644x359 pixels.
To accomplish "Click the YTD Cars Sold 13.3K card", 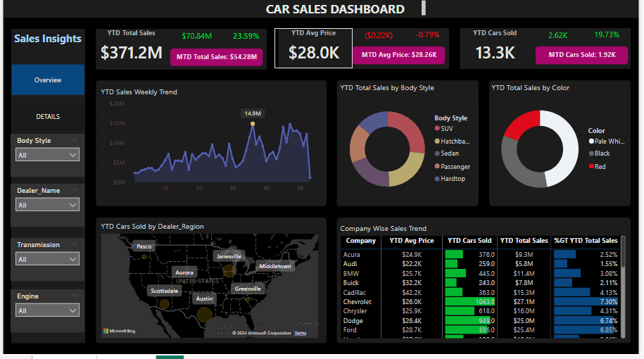I will tap(495, 48).
